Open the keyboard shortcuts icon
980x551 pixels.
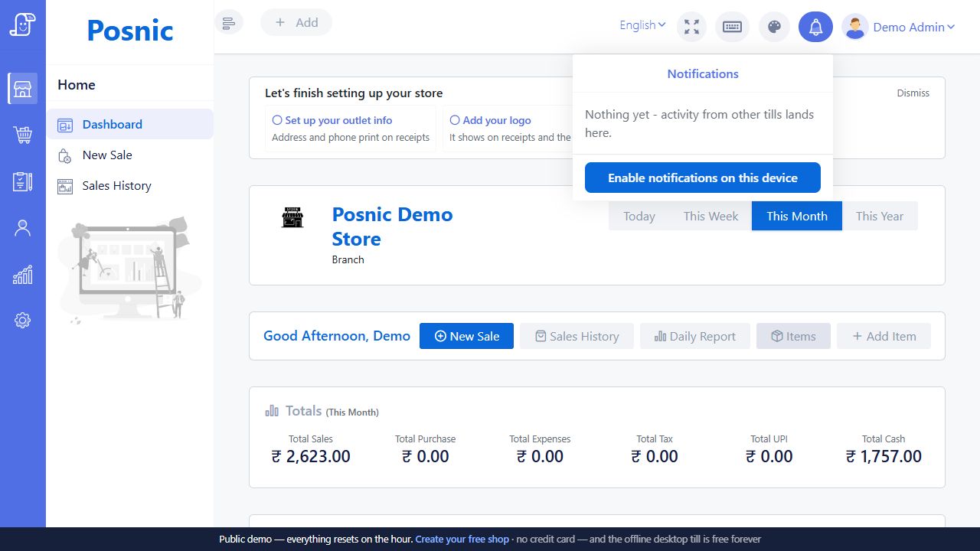click(x=732, y=27)
